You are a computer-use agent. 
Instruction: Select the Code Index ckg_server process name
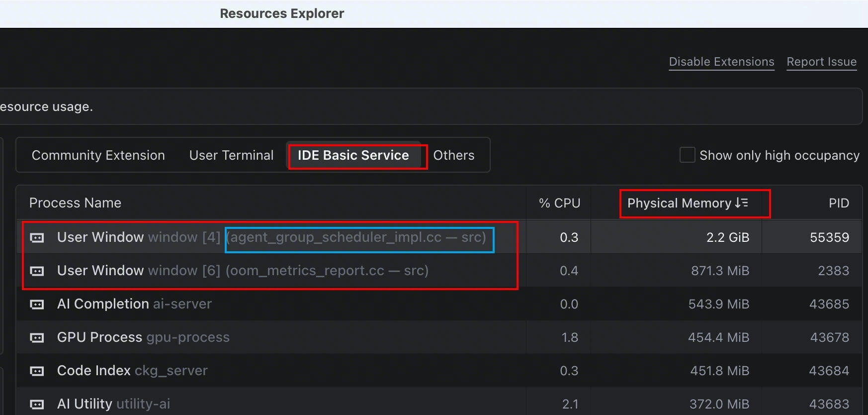132,371
